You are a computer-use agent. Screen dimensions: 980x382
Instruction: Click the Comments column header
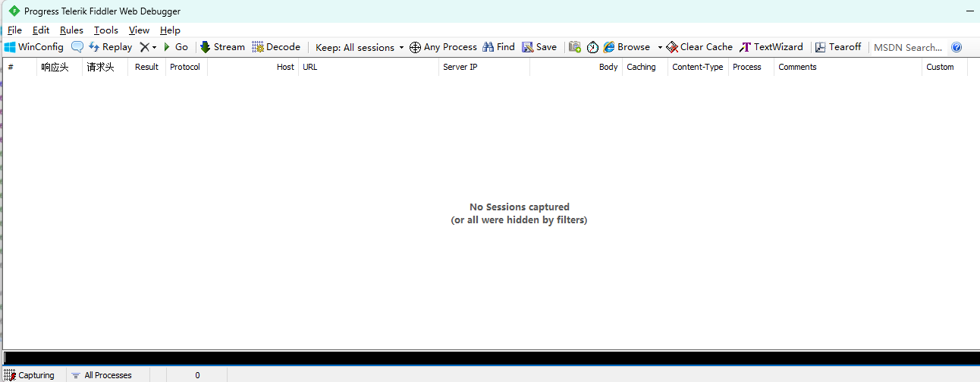point(848,67)
